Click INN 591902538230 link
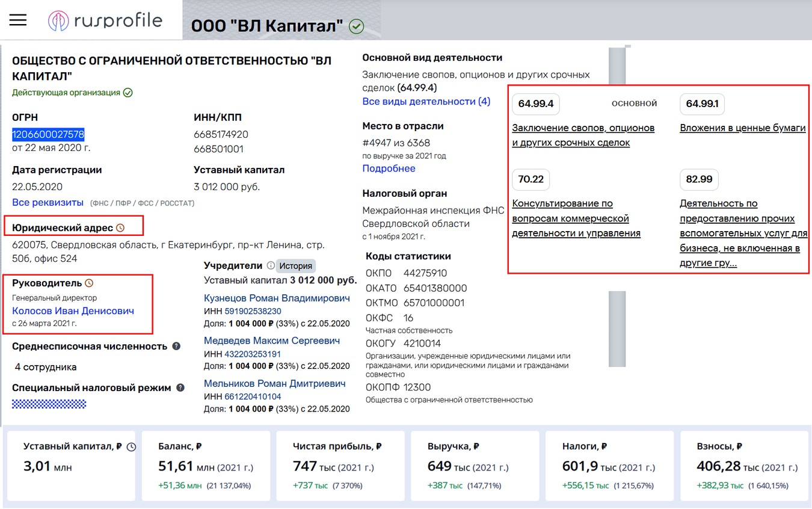The width and height of the screenshot is (812, 509). point(253,311)
